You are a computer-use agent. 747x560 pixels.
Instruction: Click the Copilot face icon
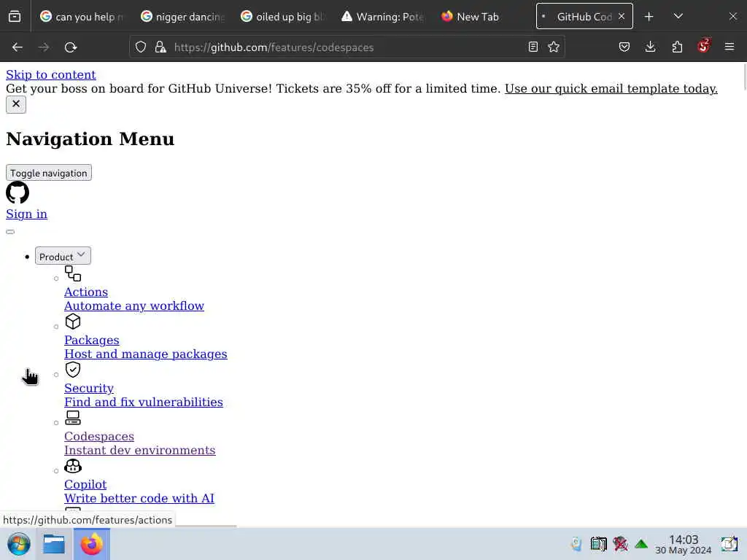tap(73, 466)
